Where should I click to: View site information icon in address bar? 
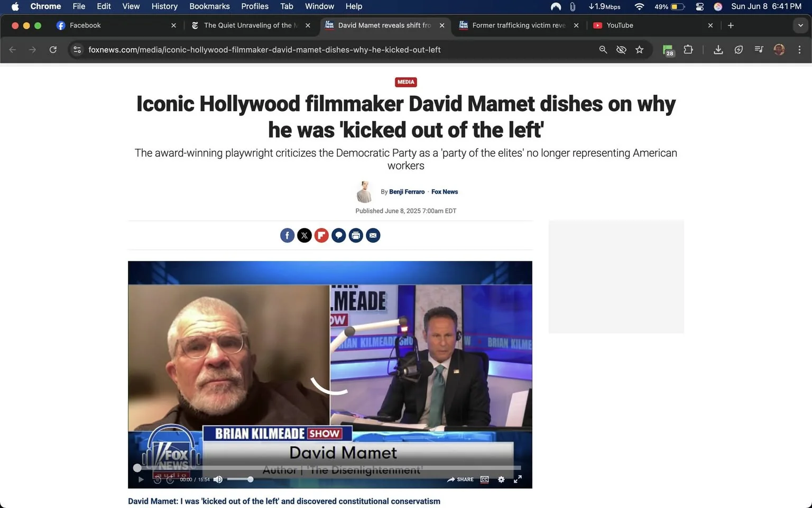click(x=77, y=50)
